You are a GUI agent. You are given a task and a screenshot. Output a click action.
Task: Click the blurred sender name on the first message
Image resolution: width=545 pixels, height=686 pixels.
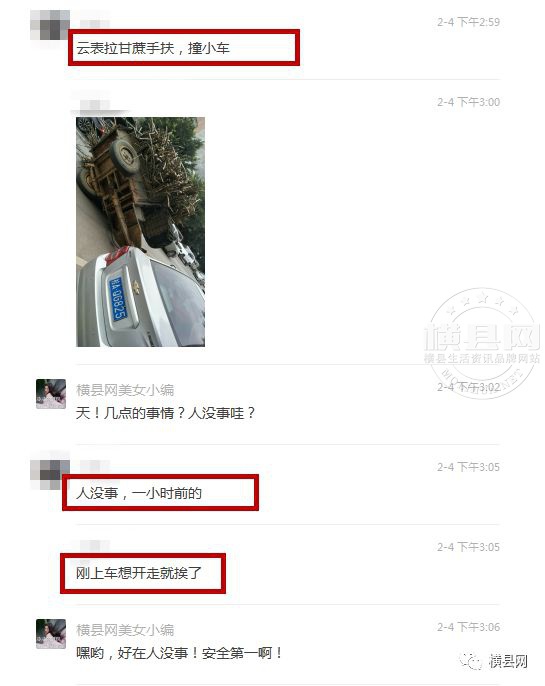click(94, 24)
